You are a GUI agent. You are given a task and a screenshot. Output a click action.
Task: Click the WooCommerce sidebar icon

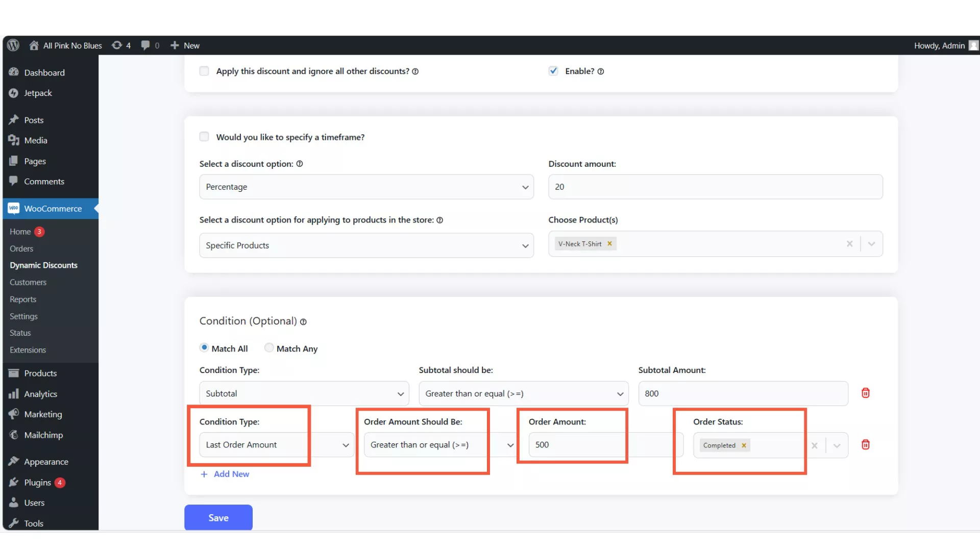click(x=13, y=209)
